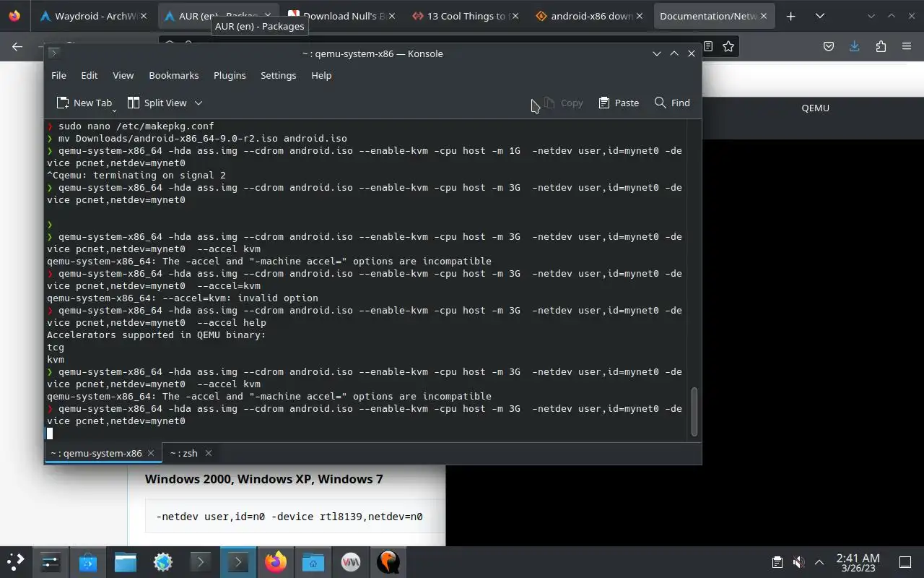Open the round VM icon in taskbar
The width and height of the screenshot is (924, 578).
tap(351, 562)
